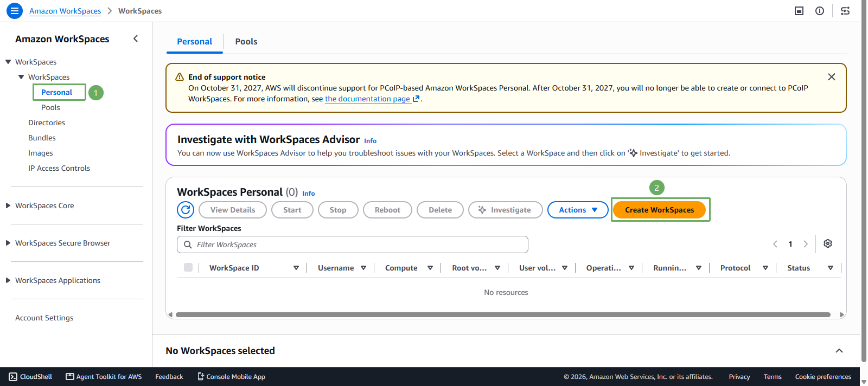Open Bundles in the sidebar
This screenshot has width=868, height=386.
(x=42, y=138)
